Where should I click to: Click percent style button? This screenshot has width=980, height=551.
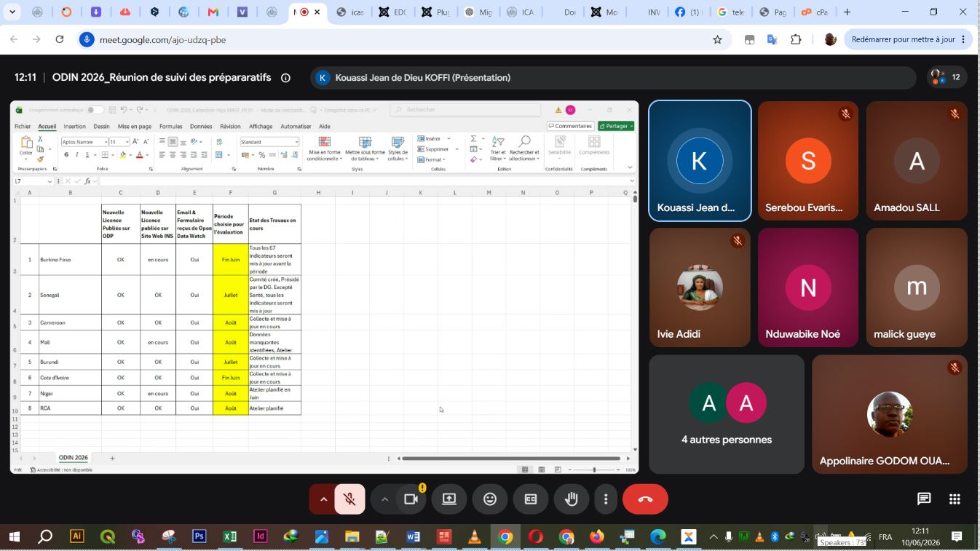[x=262, y=155]
